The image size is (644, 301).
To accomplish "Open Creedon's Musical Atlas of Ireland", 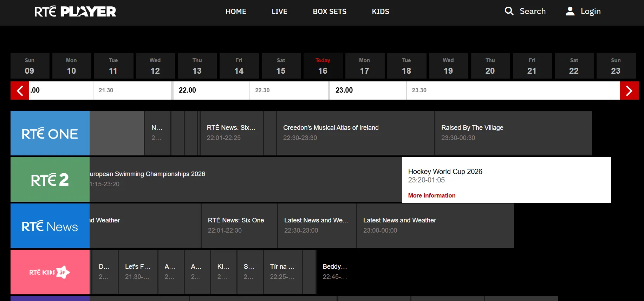I will point(355,133).
